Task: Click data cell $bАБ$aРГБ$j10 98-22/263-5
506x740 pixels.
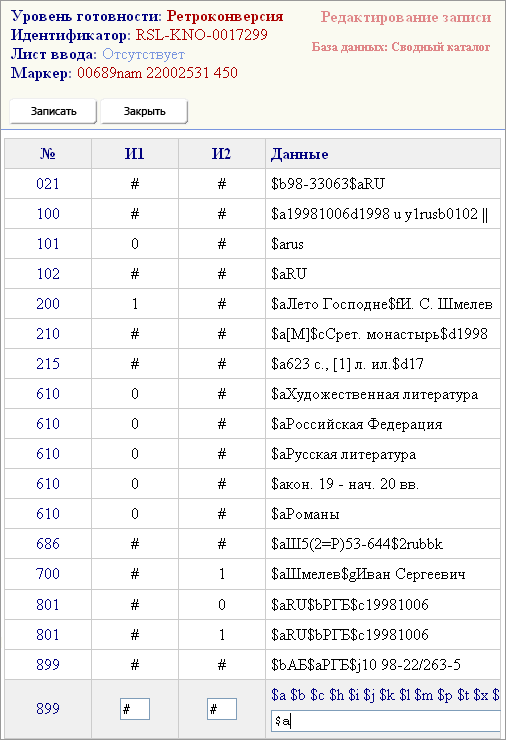Action: (383, 664)
